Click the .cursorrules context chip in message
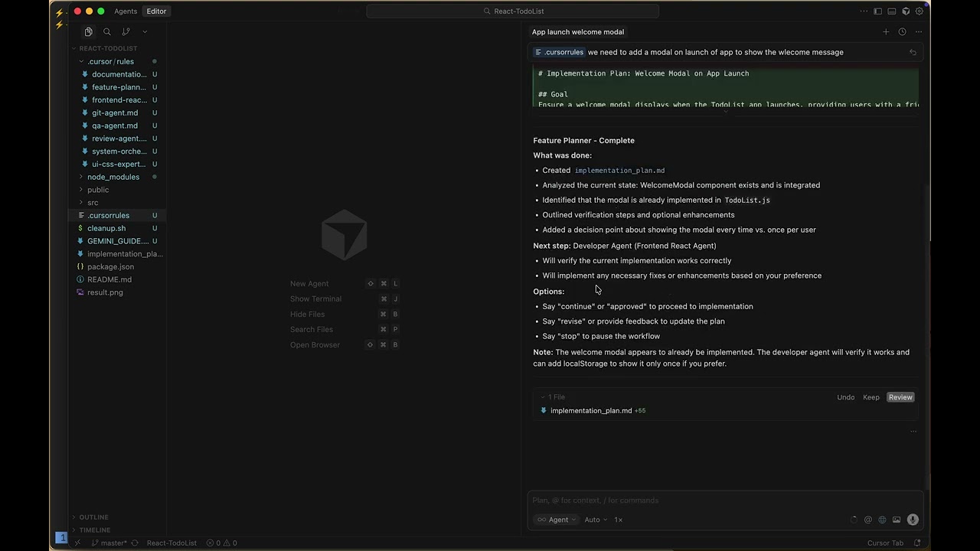Image resolution: width=980 pixels, height=551 pixels. point(559,52)
